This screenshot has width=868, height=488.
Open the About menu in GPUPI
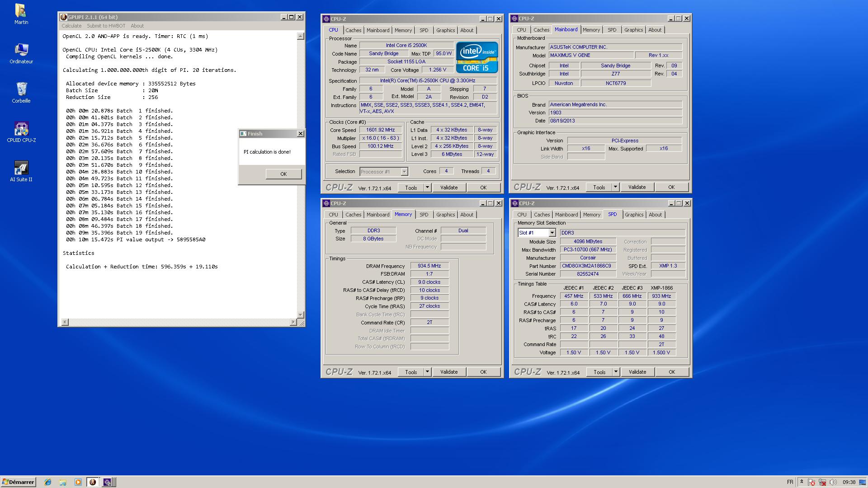[137, 26]
